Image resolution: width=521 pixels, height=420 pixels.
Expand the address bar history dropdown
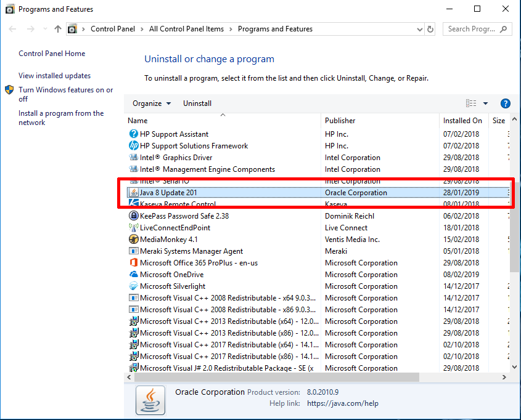pyautogui.click(x=420, y=29)
